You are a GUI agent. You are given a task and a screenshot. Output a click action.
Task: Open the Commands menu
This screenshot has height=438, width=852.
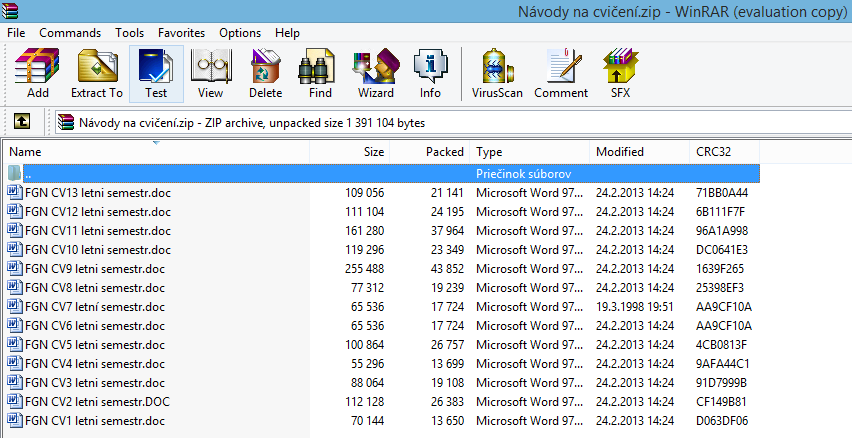70,33
